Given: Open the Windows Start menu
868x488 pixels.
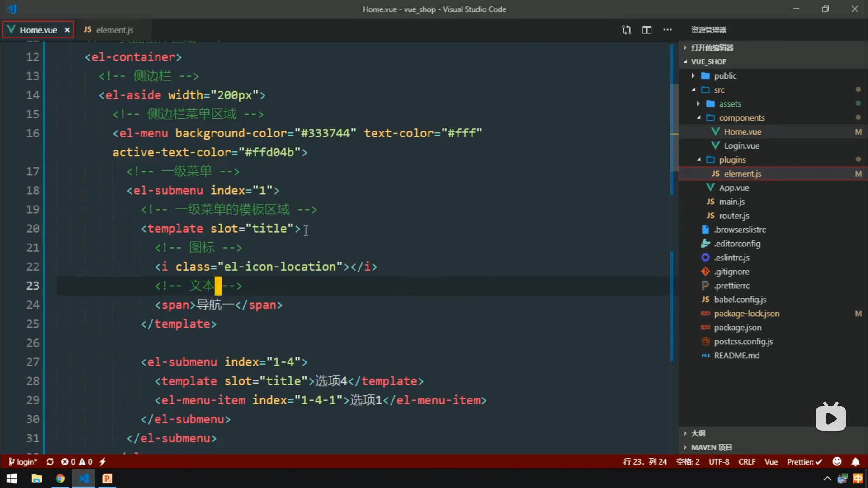Looking at the screenshot, I should point(12,479).
